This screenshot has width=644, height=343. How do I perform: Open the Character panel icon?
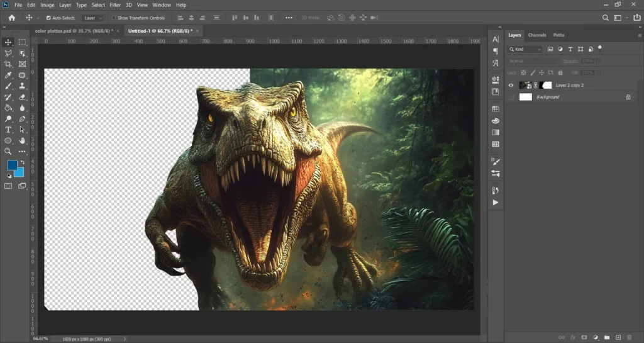(496, 40)
